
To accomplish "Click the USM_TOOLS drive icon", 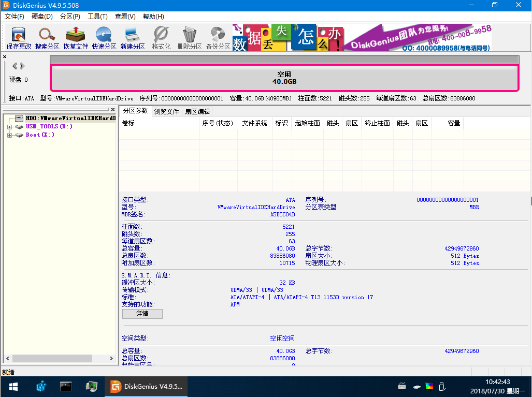I will point(19,126).
